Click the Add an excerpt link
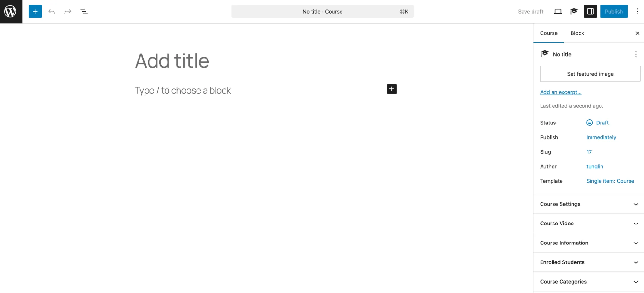The width and height of the screenshot is (644, 293). 561,92
